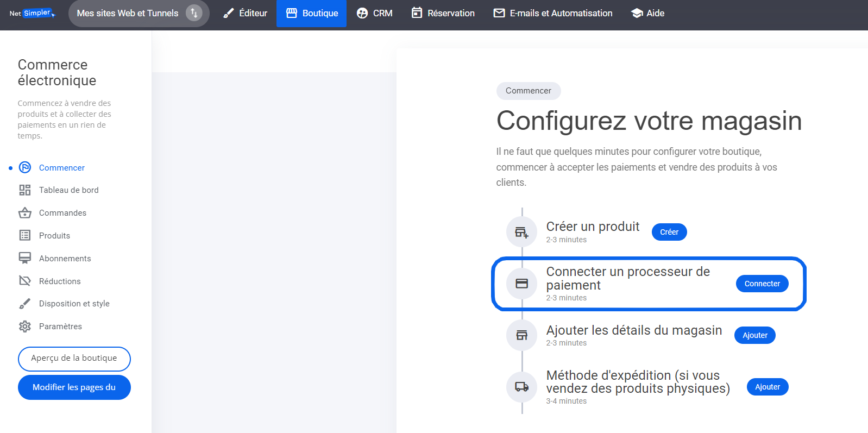This screenshot has height=433, width=868.
Task: Click Aperçu de la boutique button
Action: (x=74, y=359)
